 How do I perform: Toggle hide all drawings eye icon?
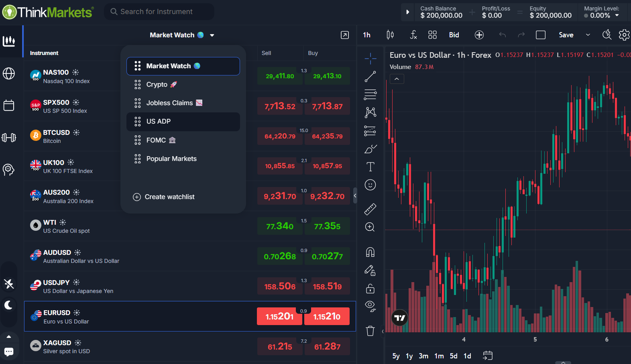pos(370,306)
